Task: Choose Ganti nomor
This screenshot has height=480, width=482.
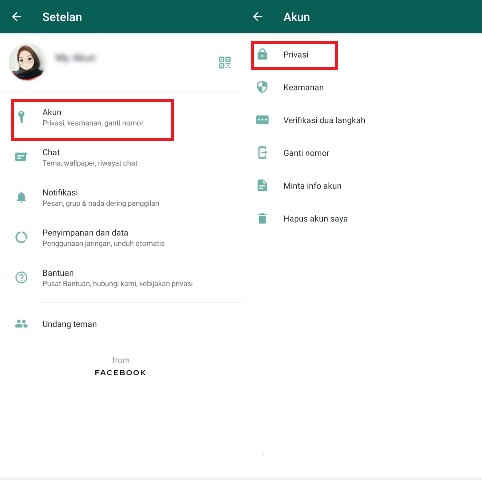Action: pos(361,153)
